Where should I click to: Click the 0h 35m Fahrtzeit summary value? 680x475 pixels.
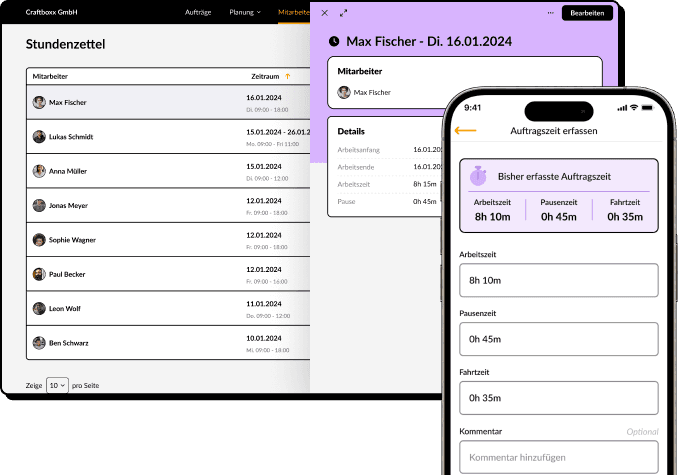(x=625, y=216)
